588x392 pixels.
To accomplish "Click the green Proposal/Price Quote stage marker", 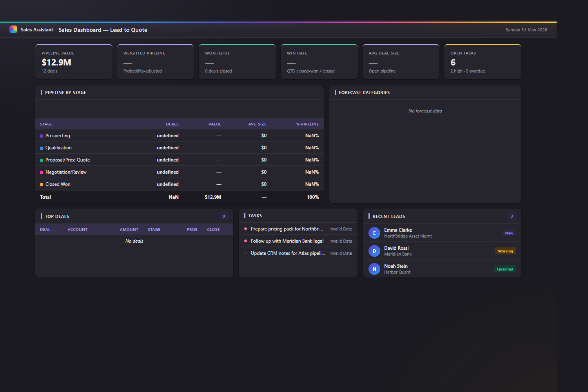I will pyautogui.click(x=42, y=160).
